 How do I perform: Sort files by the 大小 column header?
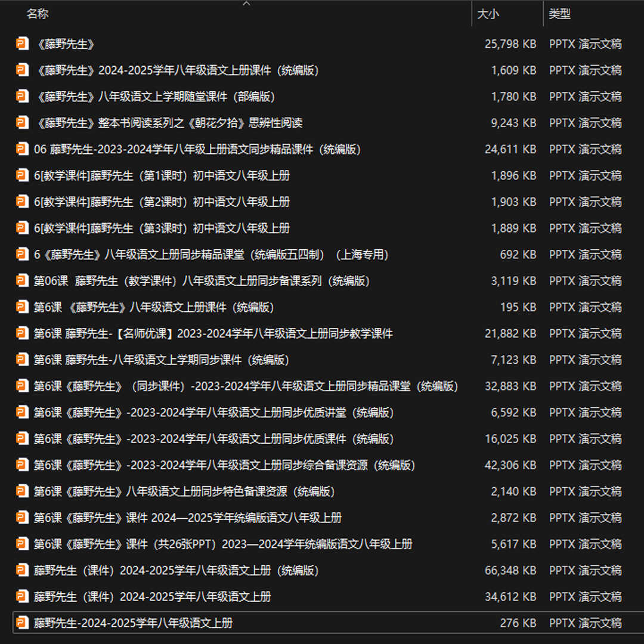click(x=488, y=14)
